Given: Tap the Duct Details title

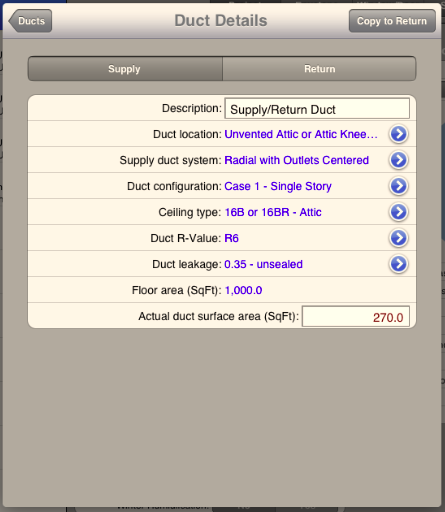Looking at the screenshot, I should coord(221,21).
